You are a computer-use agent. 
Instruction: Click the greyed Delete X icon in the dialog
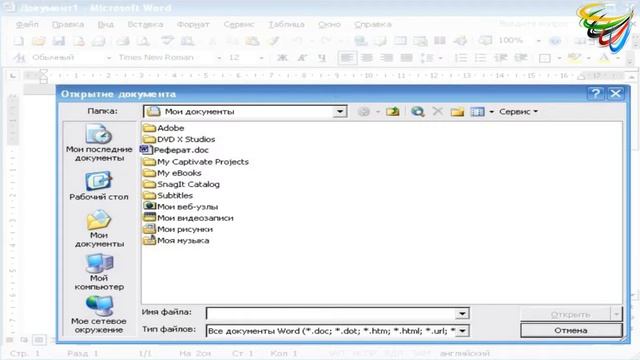tap(438, 111)
